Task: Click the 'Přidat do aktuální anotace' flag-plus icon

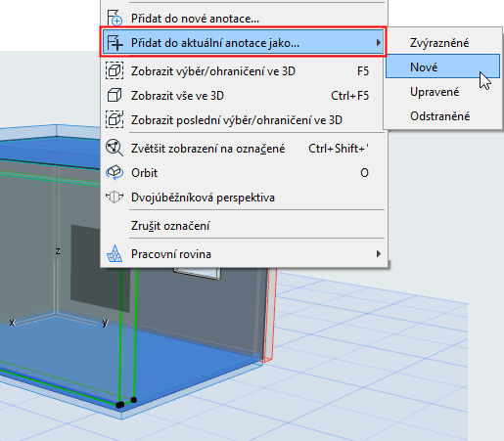Action: [x=115, y=43]
